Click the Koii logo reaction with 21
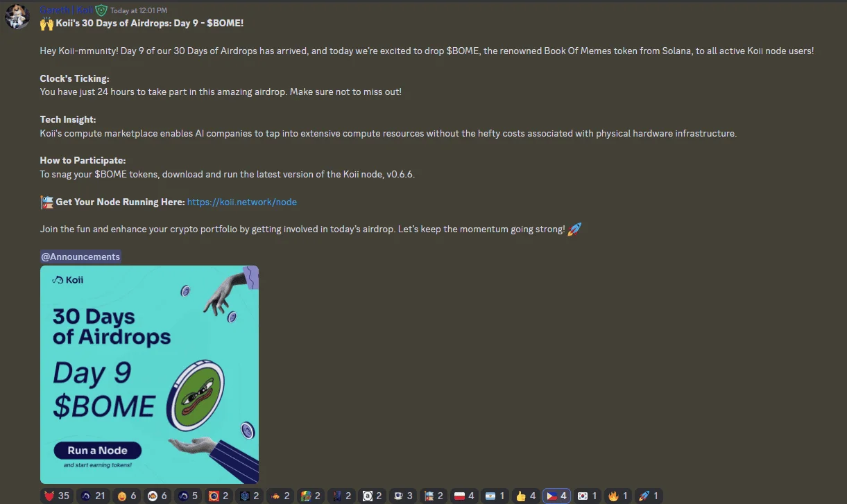The height and width of the screenshot is (504, 847). pos(94,496)
